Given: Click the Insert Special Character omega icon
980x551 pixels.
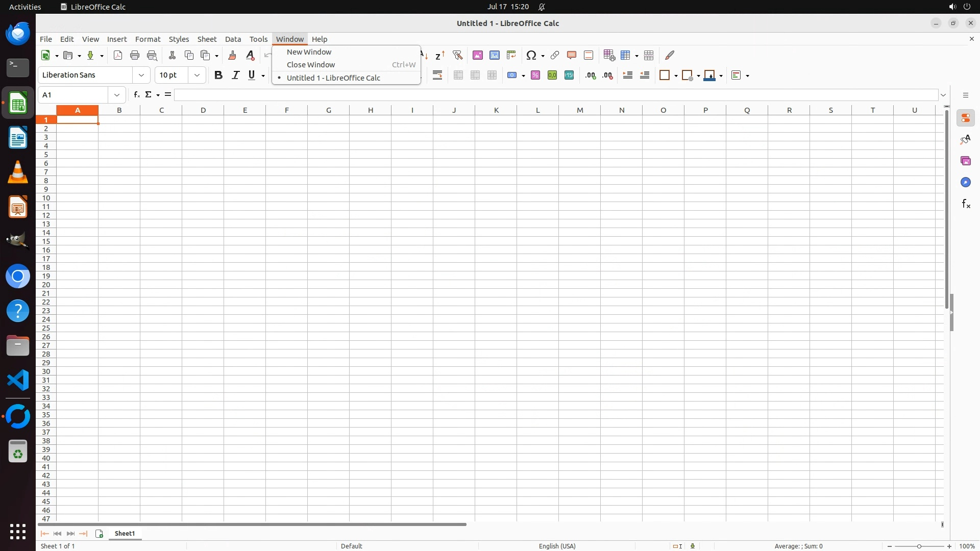Looking at the screenshot, I should click(x=531, y=55).
